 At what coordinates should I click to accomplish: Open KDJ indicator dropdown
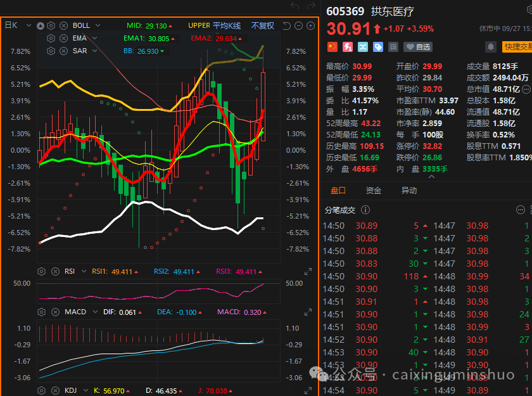(x=85, y=390)
